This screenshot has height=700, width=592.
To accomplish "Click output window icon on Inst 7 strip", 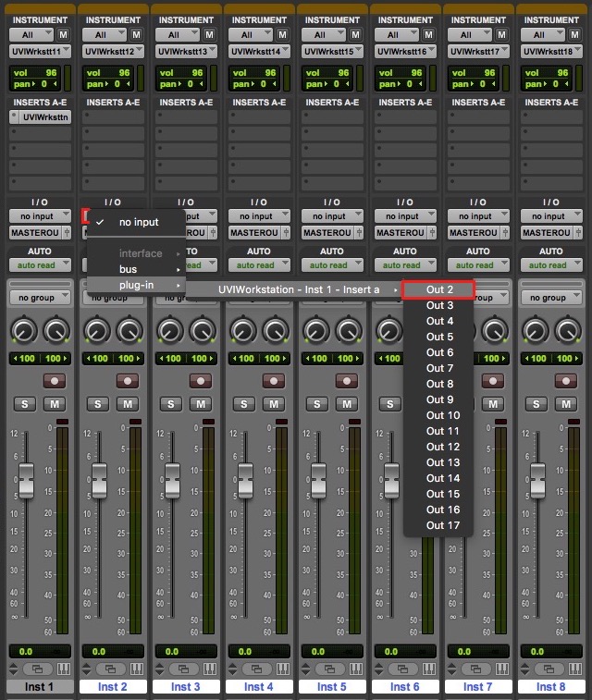I will (476, 669).
